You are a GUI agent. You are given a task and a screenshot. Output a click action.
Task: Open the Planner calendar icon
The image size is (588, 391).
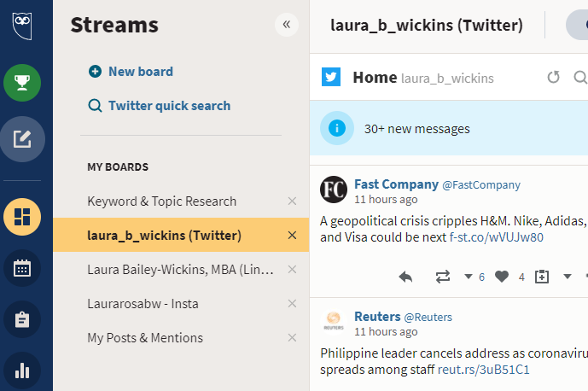tap(22, 268)
